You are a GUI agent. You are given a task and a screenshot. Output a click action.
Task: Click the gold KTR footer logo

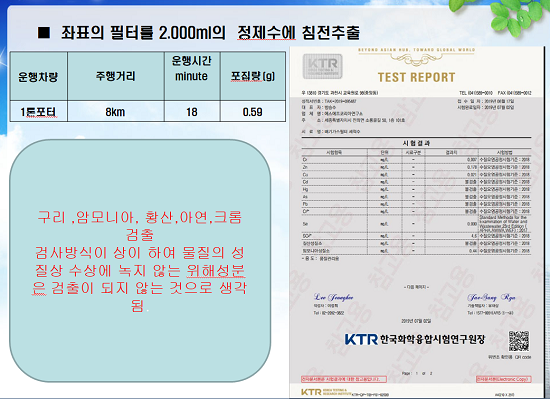(x=311, y=392)
